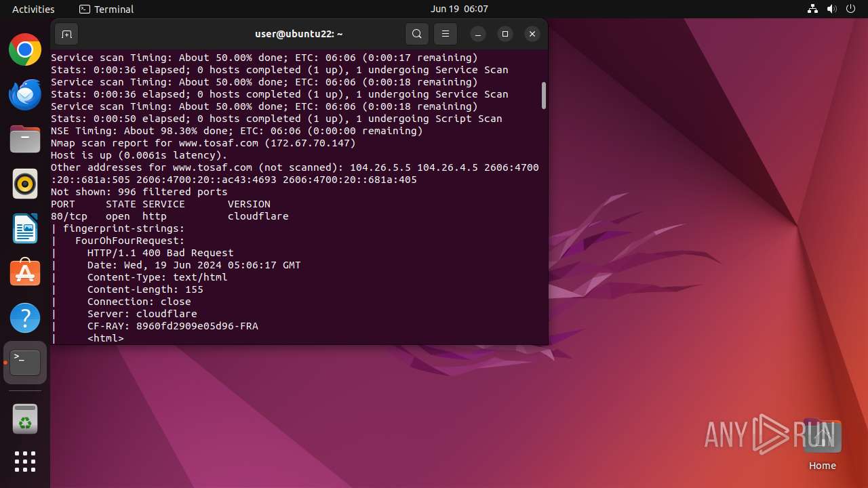Click the line Content-Length: 155

(x=145, y=289)
